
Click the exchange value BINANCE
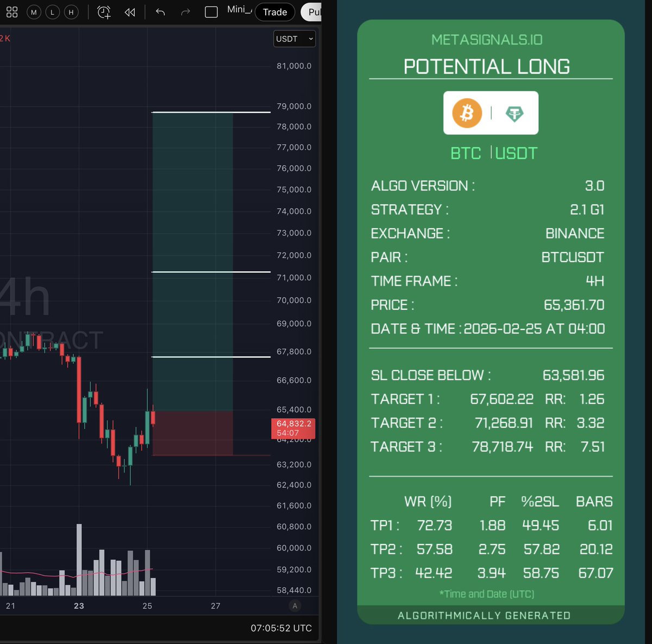pos(575,233)
